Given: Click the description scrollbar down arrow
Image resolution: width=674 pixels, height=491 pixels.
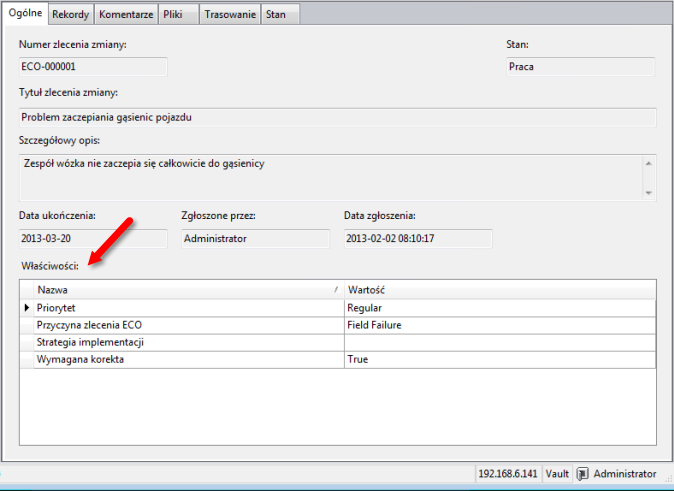Looking at the screenshot, I should click(x=649, y=193).
